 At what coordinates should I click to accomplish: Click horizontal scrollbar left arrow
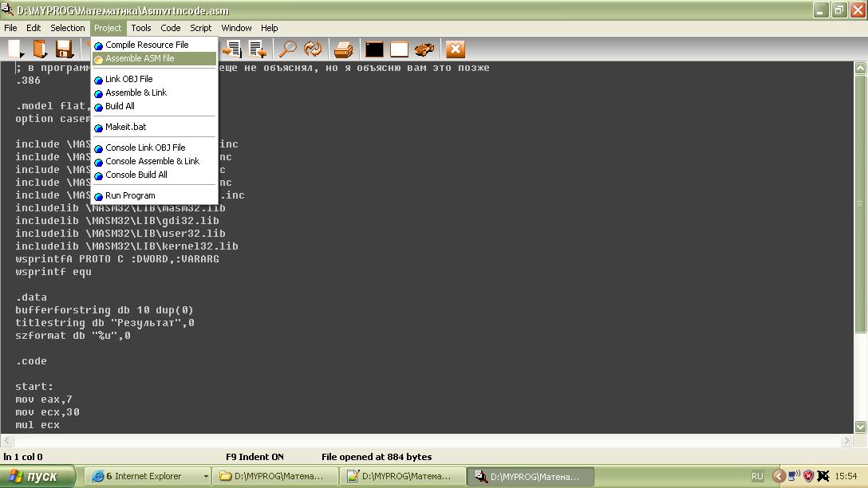pos(7,440)
